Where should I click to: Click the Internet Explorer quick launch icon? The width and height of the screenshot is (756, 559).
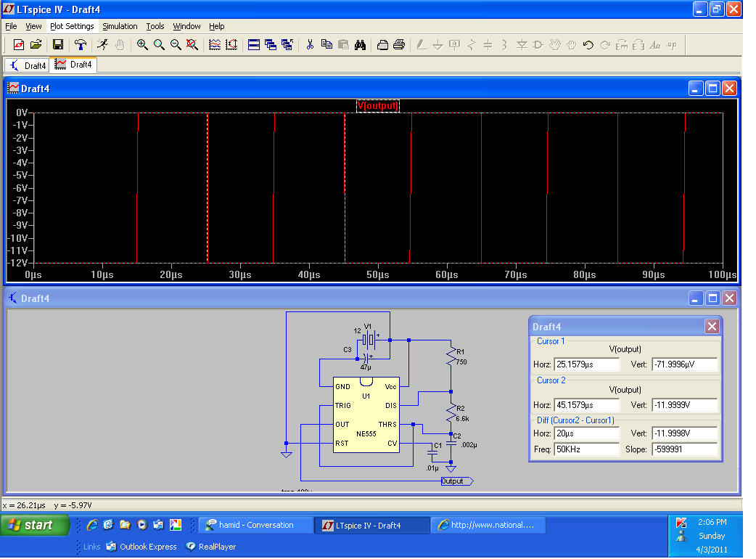[x=91, y=525]
